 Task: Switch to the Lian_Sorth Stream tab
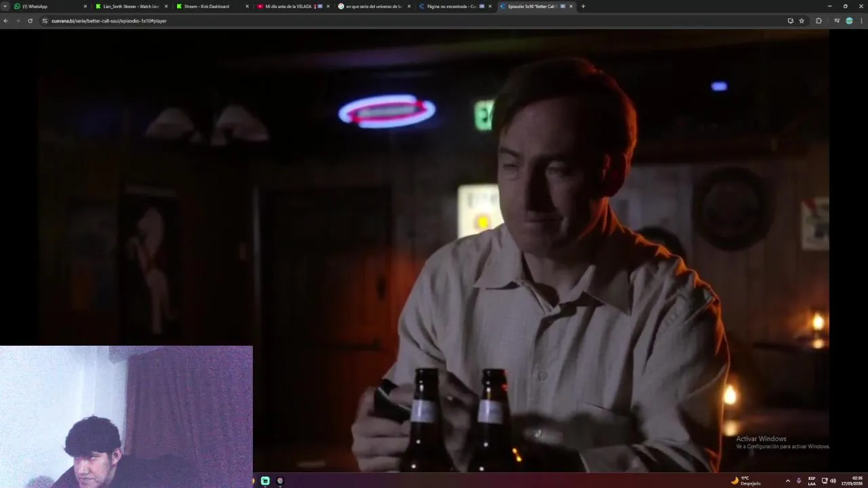(x=131, y=6)
